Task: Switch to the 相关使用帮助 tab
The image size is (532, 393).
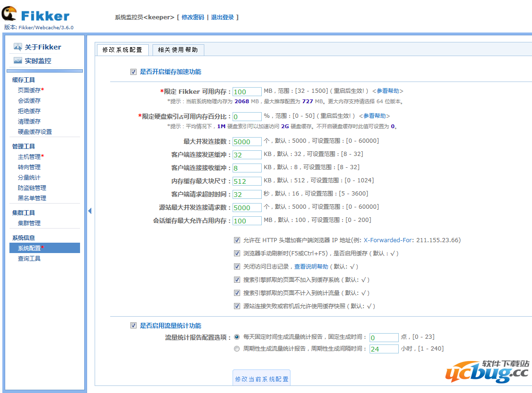Action: 178,49
